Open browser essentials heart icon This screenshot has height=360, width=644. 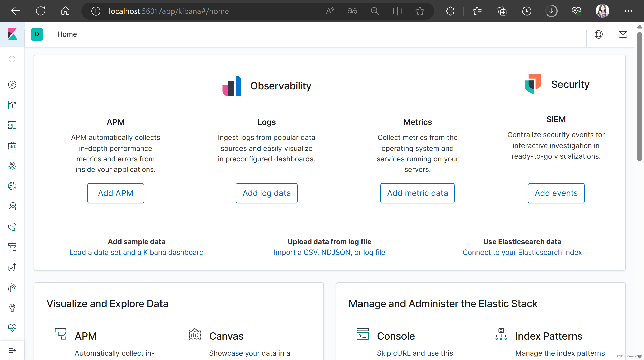576,11
